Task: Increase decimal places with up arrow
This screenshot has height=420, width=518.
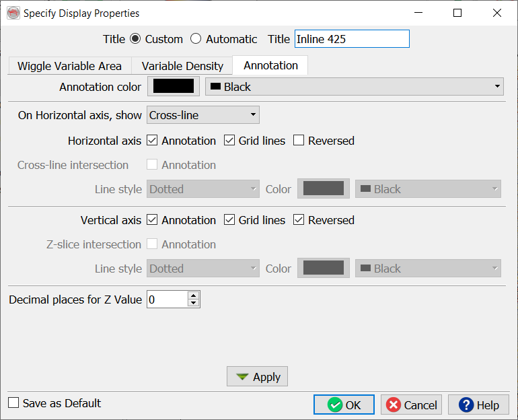Action: (x=194, y=295)
